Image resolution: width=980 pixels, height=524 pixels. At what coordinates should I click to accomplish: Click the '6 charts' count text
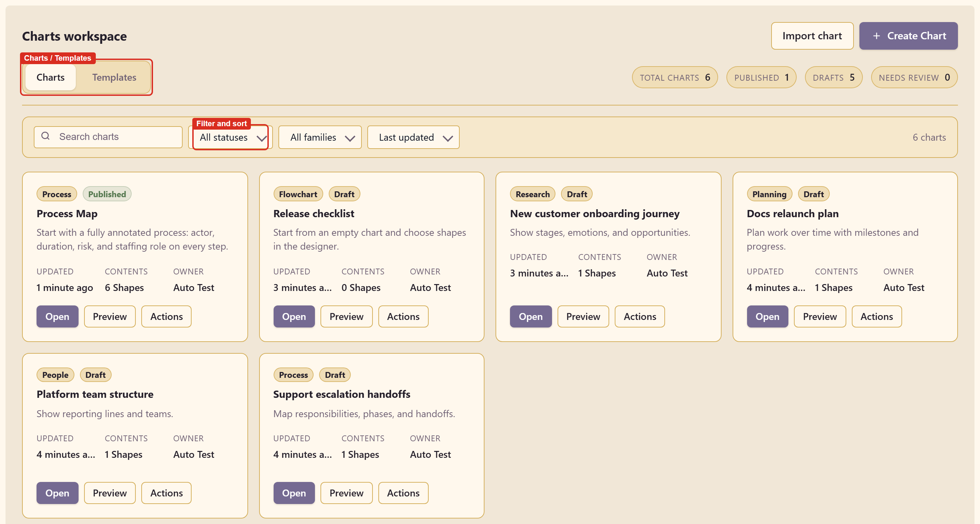point(929,137)
